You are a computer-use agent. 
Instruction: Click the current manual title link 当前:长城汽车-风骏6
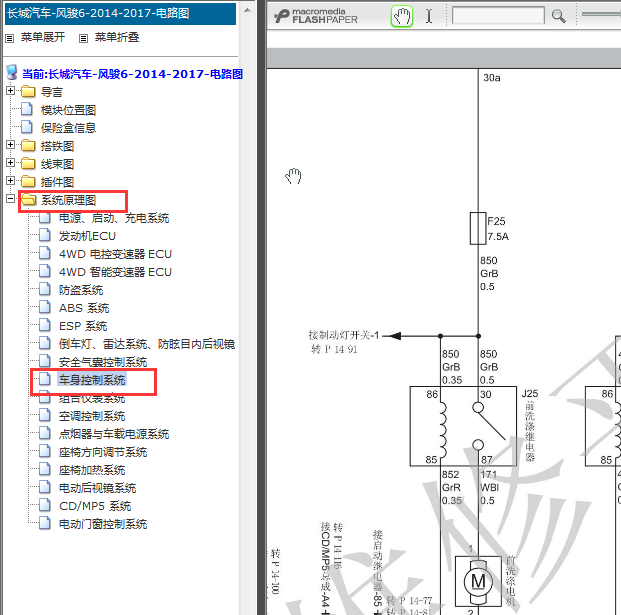point(132,74)
